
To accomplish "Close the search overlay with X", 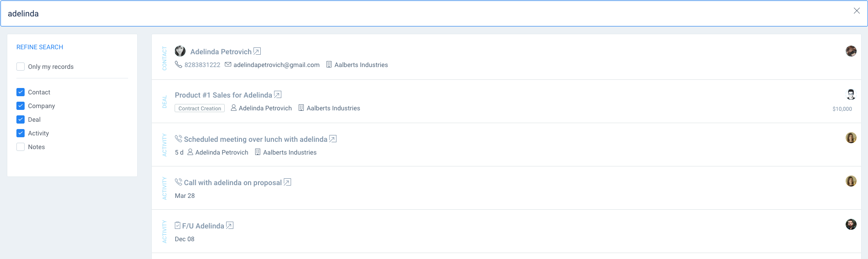I will (x=857, y=11).
